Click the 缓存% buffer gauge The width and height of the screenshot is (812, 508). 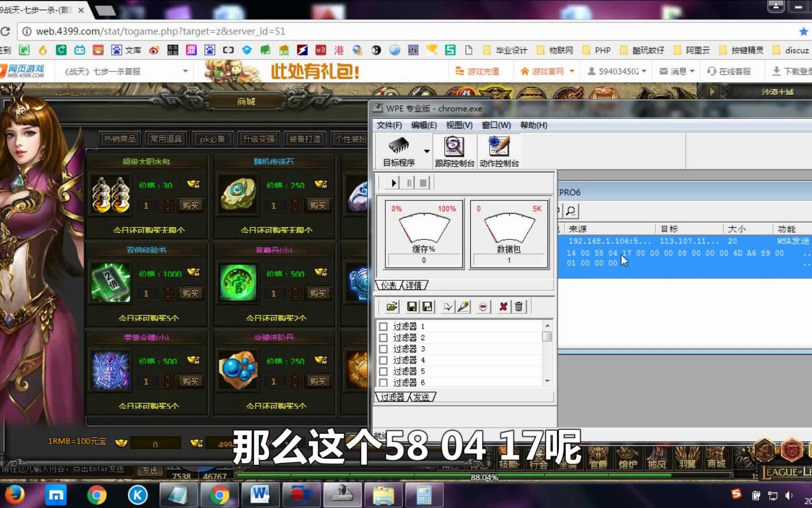point(424,234)
